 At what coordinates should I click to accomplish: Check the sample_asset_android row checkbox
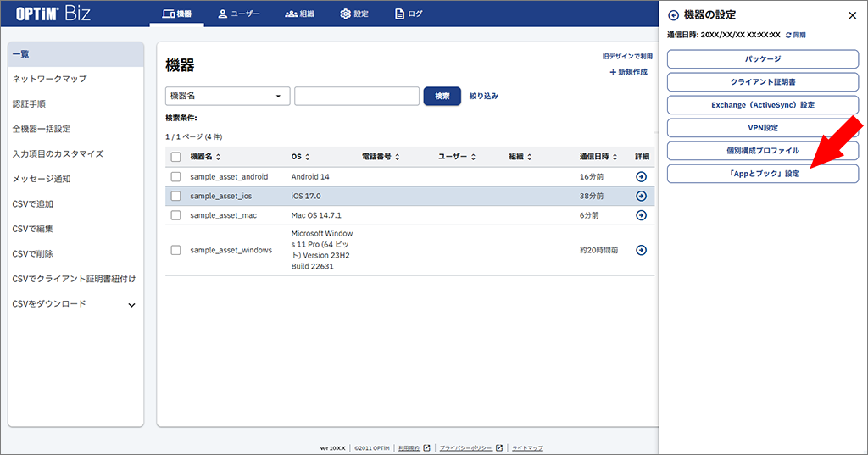click(176, 176)
